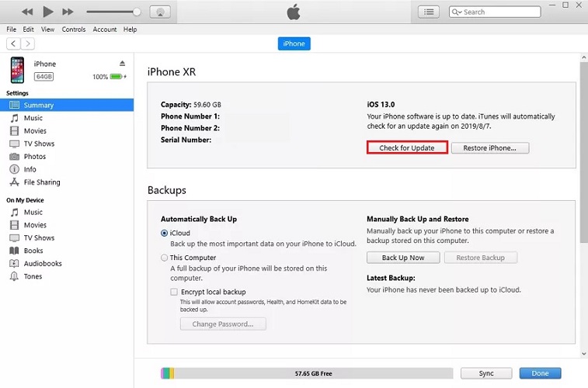This screenshot has height=388, width=588.
Task: Click the Photos camera icon
Action: pyautogui.click(x=14, y=157)
